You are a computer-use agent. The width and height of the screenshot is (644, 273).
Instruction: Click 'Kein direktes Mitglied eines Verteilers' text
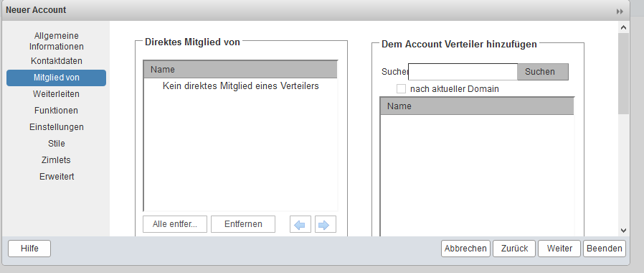coord(241,86)
